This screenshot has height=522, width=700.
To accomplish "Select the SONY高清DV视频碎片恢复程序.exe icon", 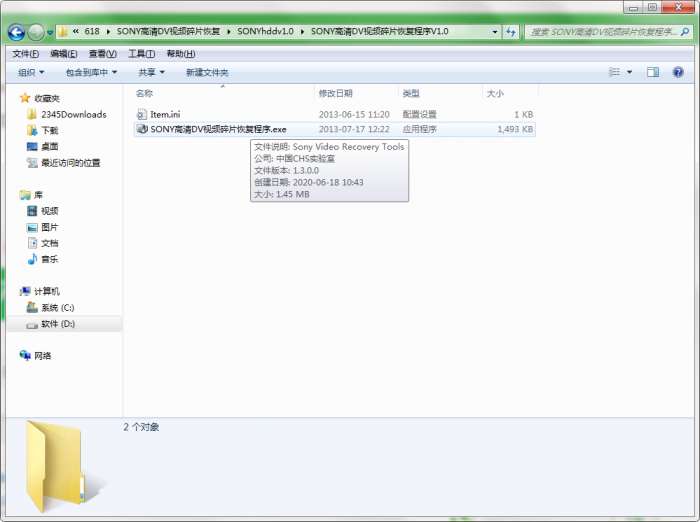I will point(142,129).
